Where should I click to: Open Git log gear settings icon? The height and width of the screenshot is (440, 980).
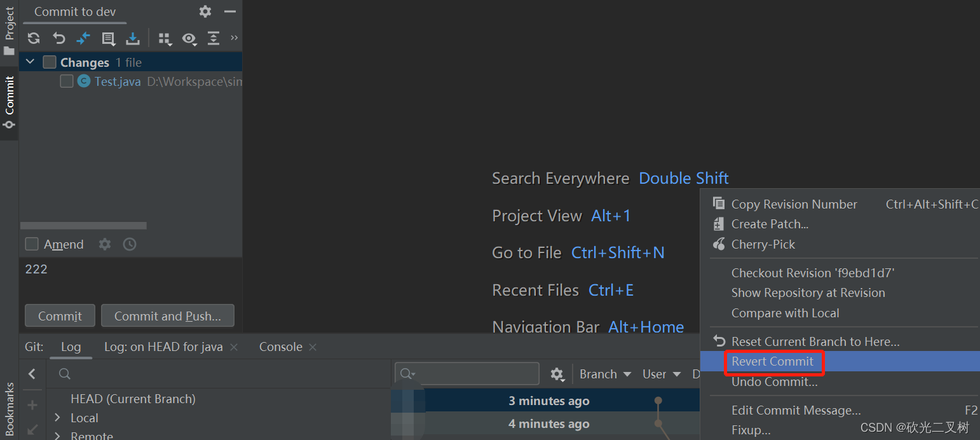(x=557, y=374)
